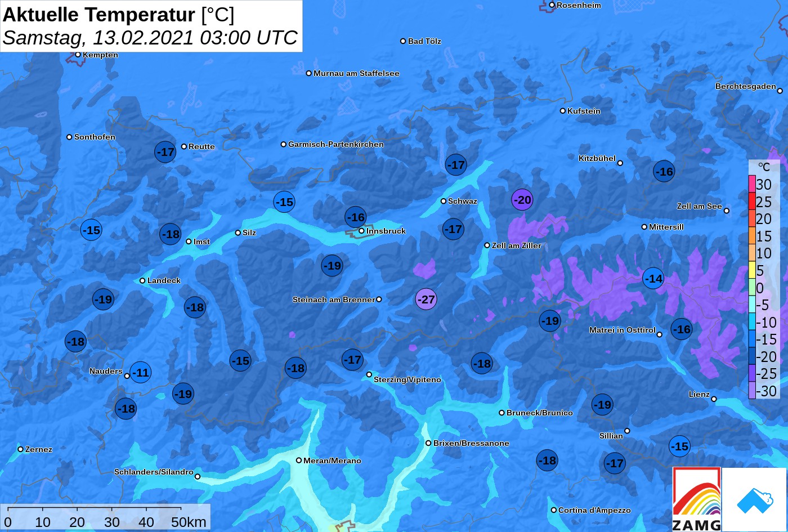Select the -15 marker below Garmisch-Partenkirchen
This screenshot has height=532, width=788.
coord(284,202)
